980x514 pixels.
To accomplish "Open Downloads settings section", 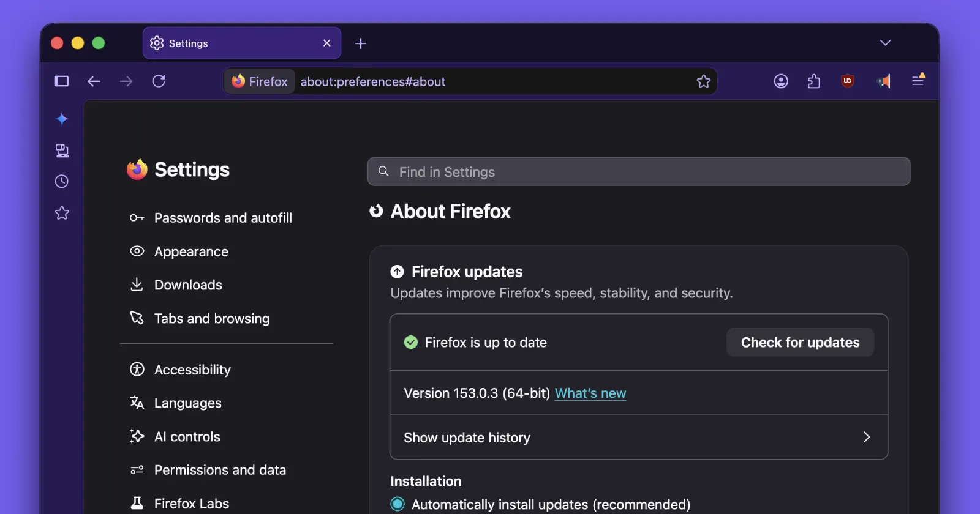I will click(x=176, y=285).
